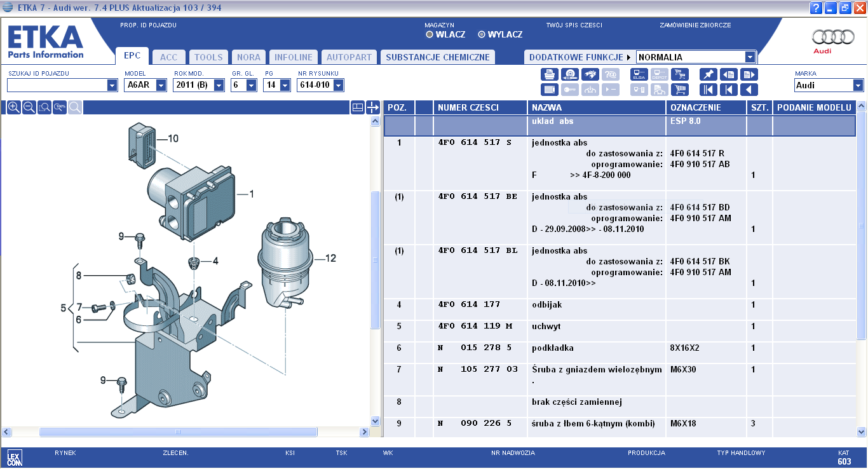Click the OZNACZENIE column header
Screen dimensions: 868x469
tap(706, 107)
